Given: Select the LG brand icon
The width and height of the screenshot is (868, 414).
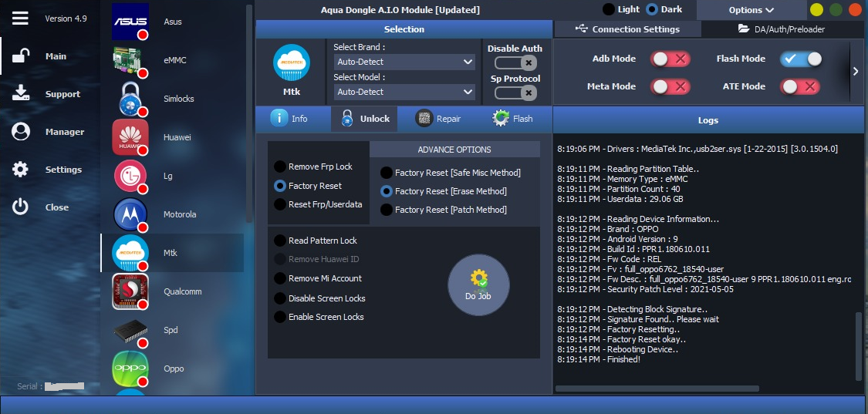Looking at the screenshot, I should (x=130, y=176).
